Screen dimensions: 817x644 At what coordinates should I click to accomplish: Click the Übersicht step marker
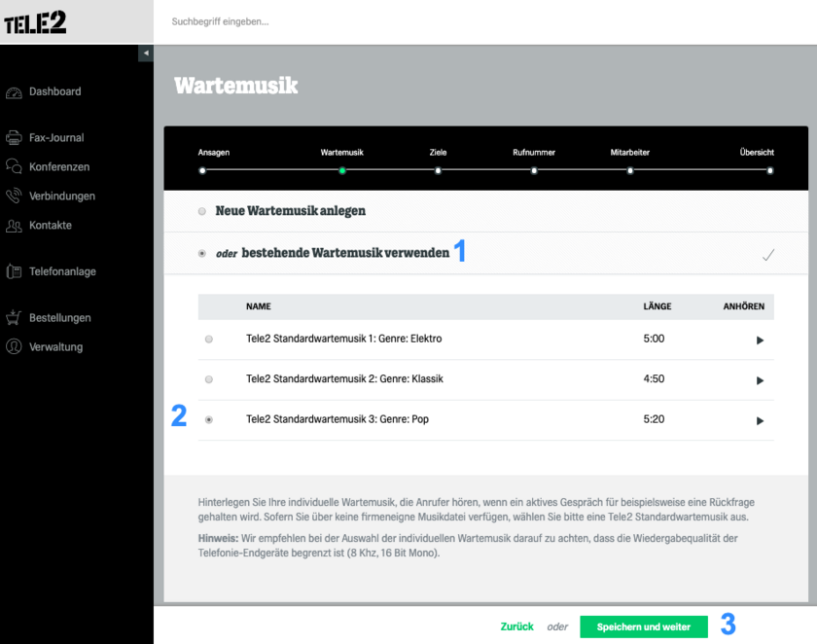[770, 170]
